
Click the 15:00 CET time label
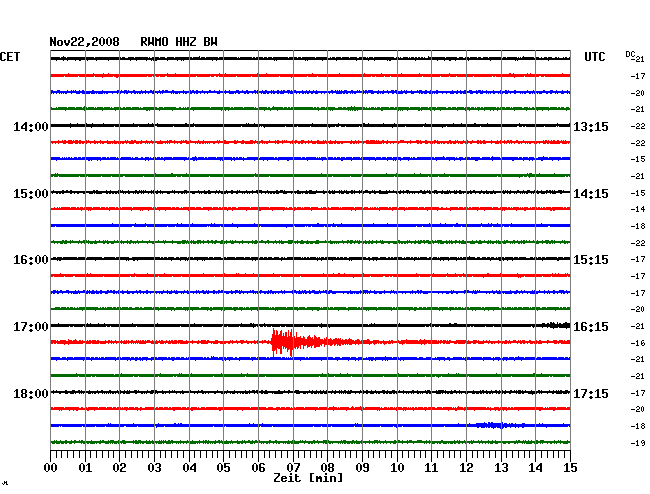[x=31, y=194]
